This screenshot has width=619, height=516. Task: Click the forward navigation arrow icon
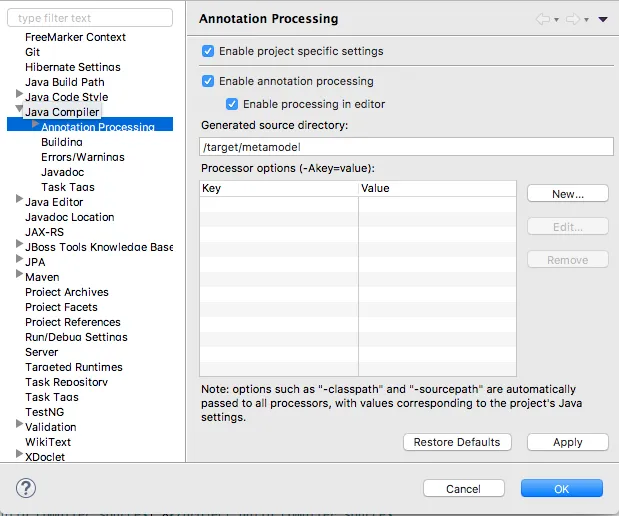pos(573,19)
